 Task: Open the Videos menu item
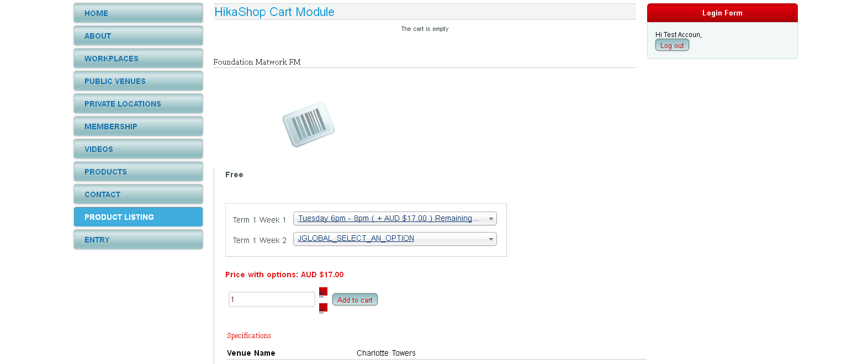[x=138, y=149]
